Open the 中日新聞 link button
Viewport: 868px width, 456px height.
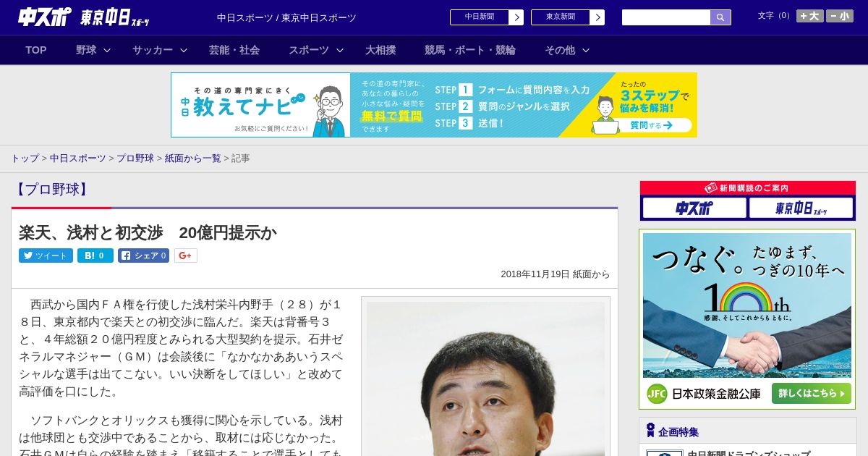(479, 17)
